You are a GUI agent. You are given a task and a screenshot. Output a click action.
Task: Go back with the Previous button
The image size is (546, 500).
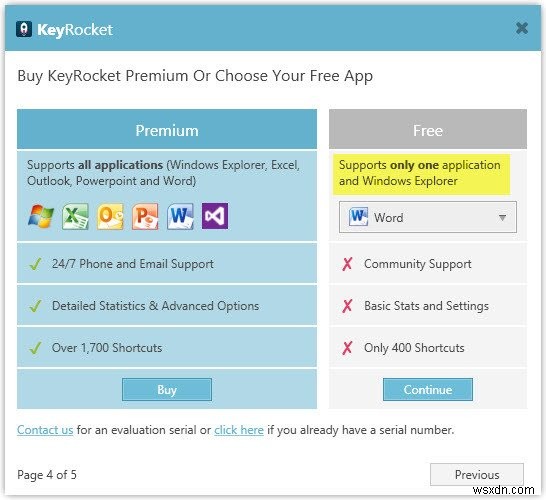click(x=477, y=474)
